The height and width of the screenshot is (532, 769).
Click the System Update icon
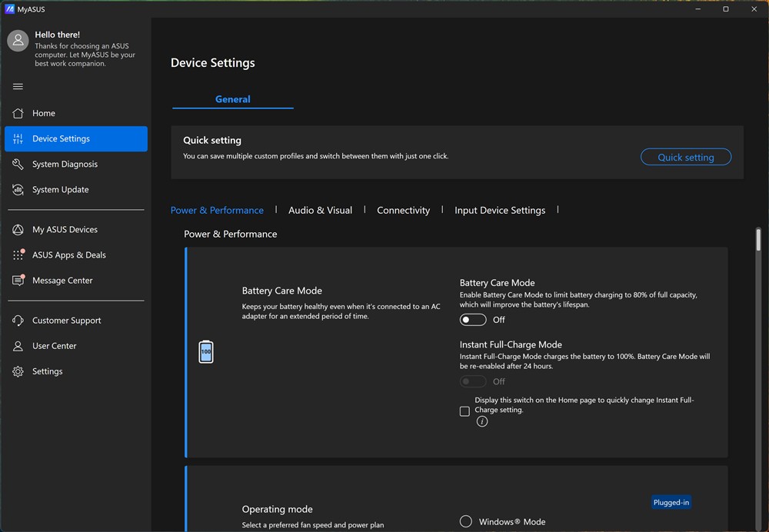pyautogui.click(x=18, y=190)
